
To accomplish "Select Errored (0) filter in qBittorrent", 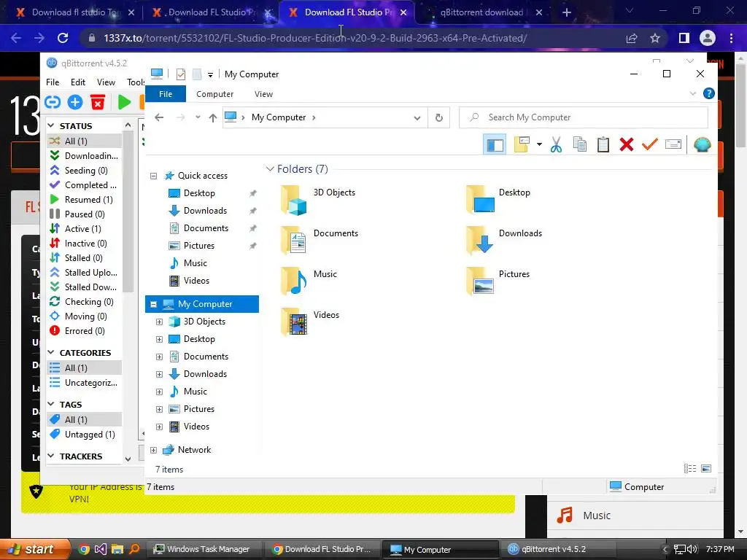I will coord(85,331).
